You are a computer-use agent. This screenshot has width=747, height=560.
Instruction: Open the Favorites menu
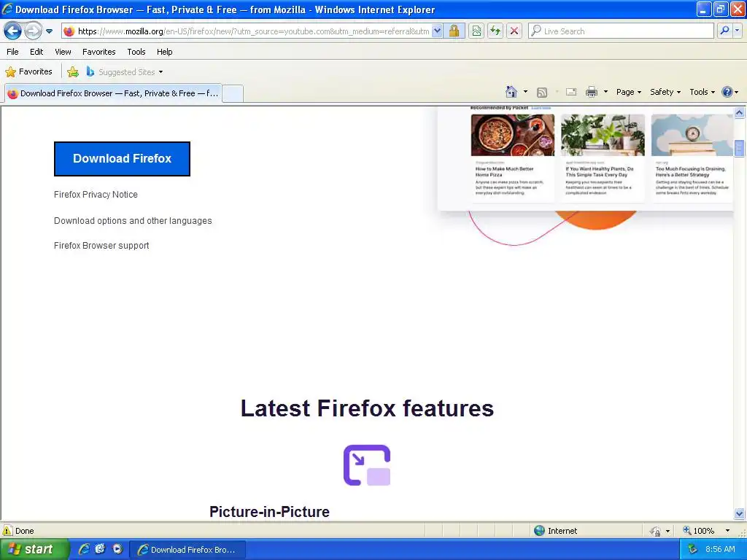point(99,52)
